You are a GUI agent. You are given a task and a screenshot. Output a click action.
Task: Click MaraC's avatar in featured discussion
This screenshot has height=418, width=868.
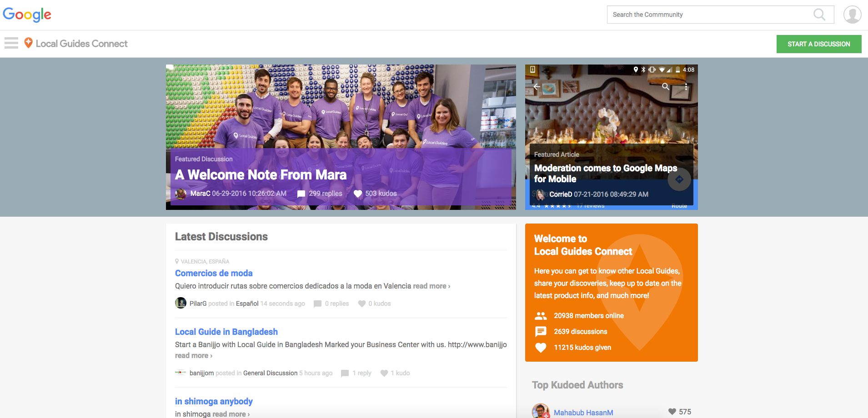point(181,194)
